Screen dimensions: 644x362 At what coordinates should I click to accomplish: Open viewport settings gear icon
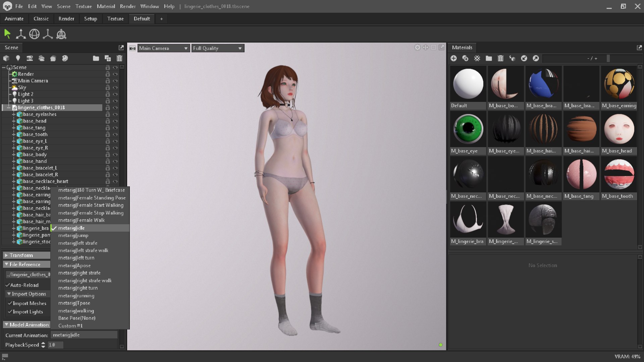[x=417, y=48]
